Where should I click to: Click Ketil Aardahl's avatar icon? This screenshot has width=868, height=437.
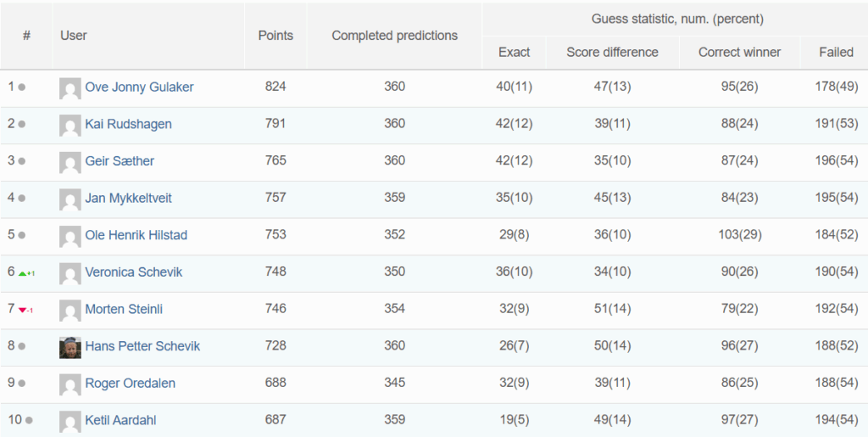(70, 422)
